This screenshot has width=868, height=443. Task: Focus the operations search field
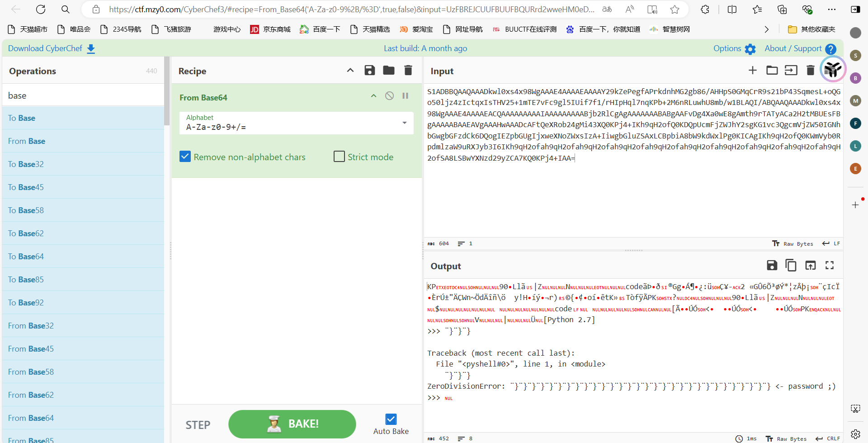tap(83, 95)
